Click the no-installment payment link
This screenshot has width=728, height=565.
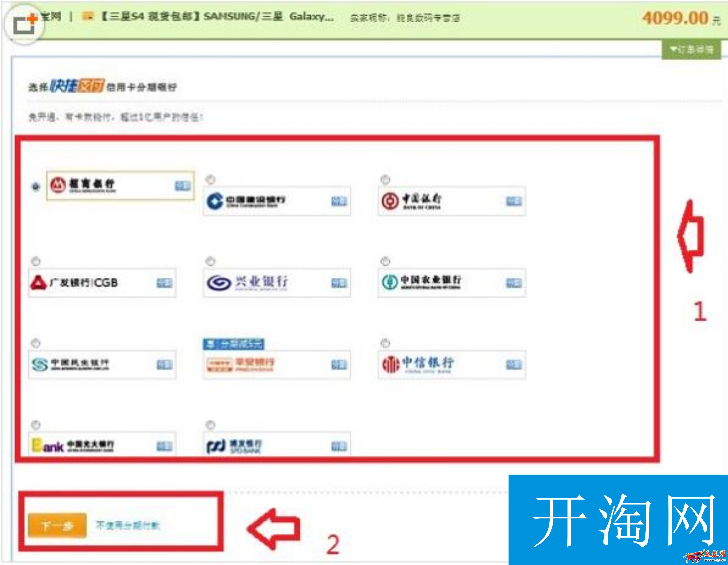click(x=128, y=526)
